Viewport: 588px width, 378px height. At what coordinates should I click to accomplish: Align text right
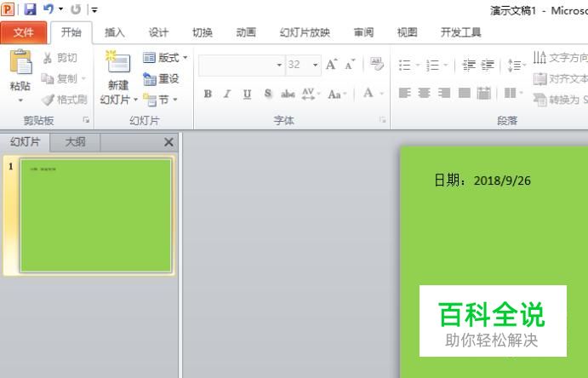point(444,93)
